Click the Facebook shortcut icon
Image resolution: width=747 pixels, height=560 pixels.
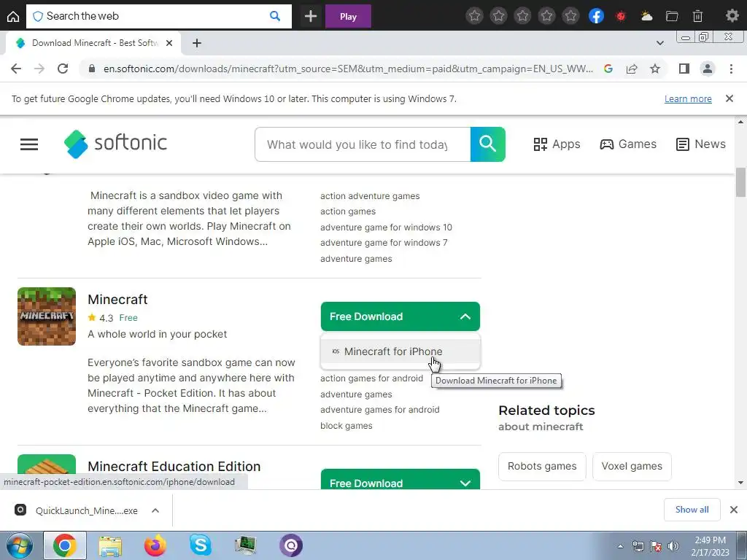tap(596, 16)
